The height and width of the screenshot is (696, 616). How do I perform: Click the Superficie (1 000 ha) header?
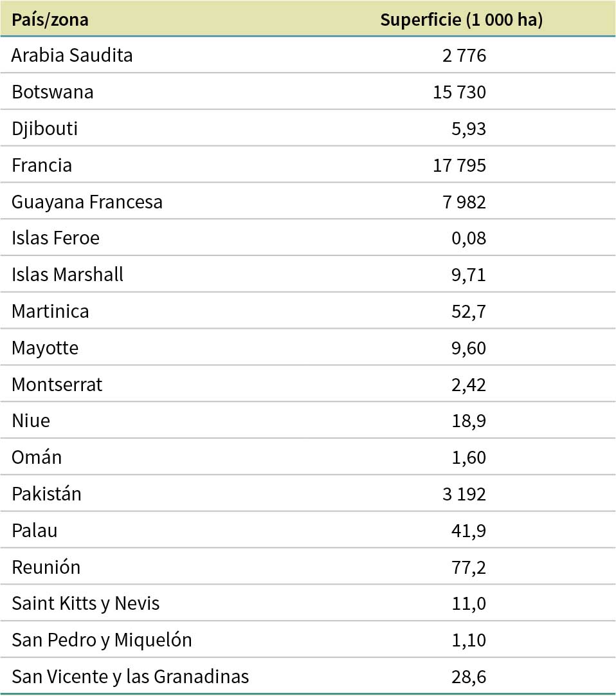(461, 19)
